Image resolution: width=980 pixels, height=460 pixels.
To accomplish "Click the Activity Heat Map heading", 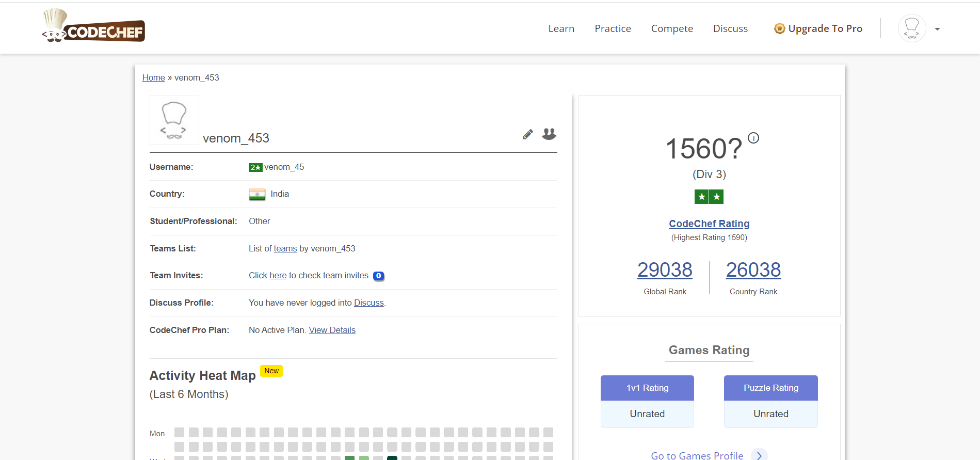I will 203,375.
